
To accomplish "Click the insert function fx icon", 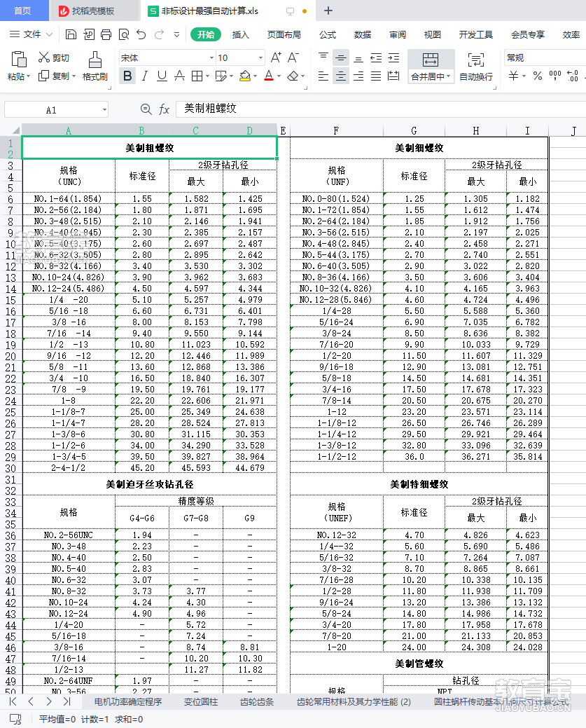I will pyautogui.click(x=164, y=109).
